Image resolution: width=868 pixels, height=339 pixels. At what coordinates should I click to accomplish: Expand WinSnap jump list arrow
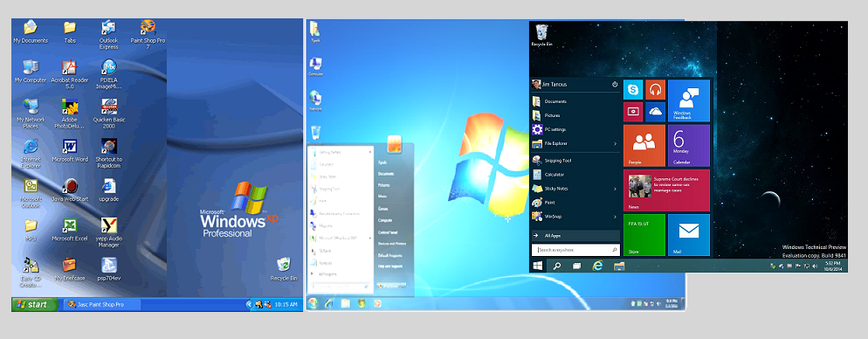616,217
